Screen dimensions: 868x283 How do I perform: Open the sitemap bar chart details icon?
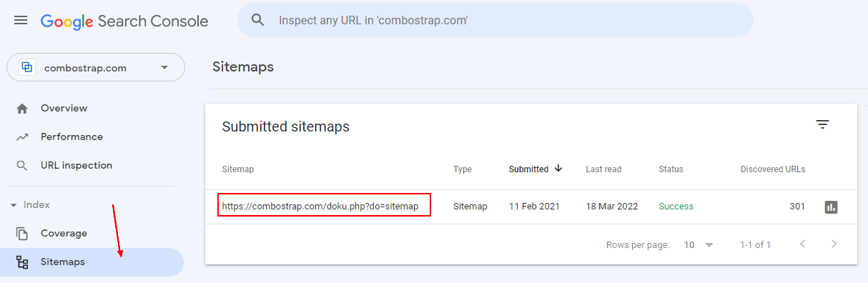831,207
